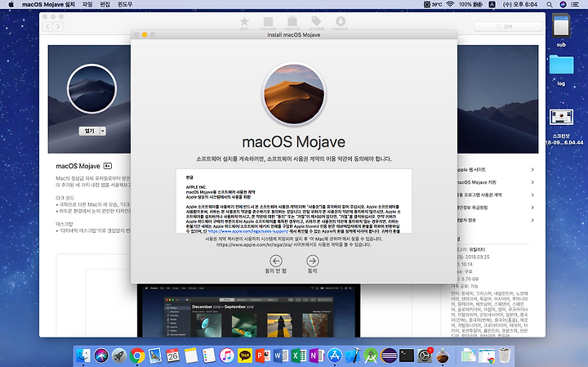Open Xcode from the Dock
Image resolution: width=588 pixels, height=367 pixels.
click(x=353, y=356)
